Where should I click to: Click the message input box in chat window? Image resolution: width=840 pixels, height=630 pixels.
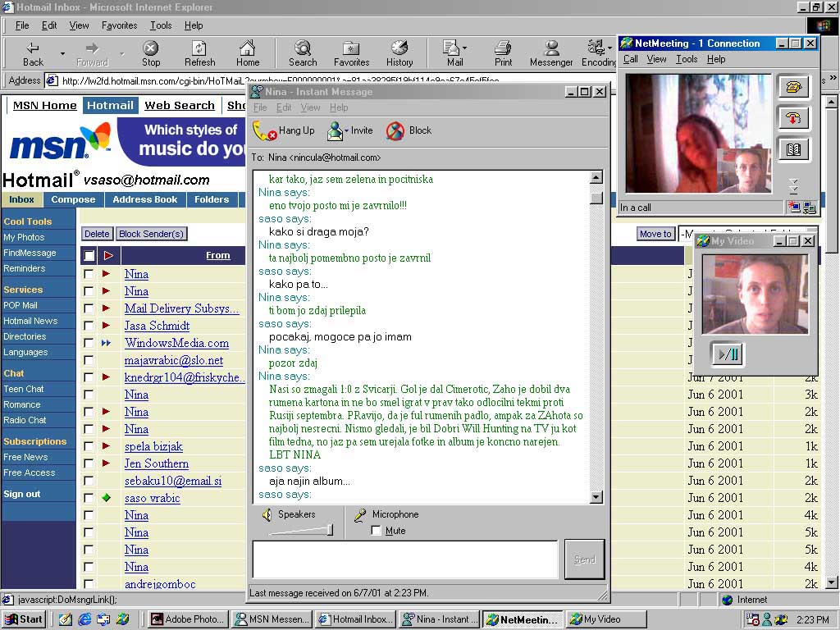(x=405, y=559)
